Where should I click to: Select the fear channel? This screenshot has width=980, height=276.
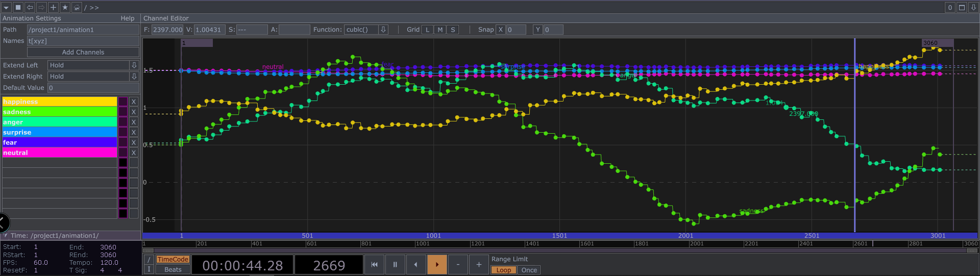(60, 142)
